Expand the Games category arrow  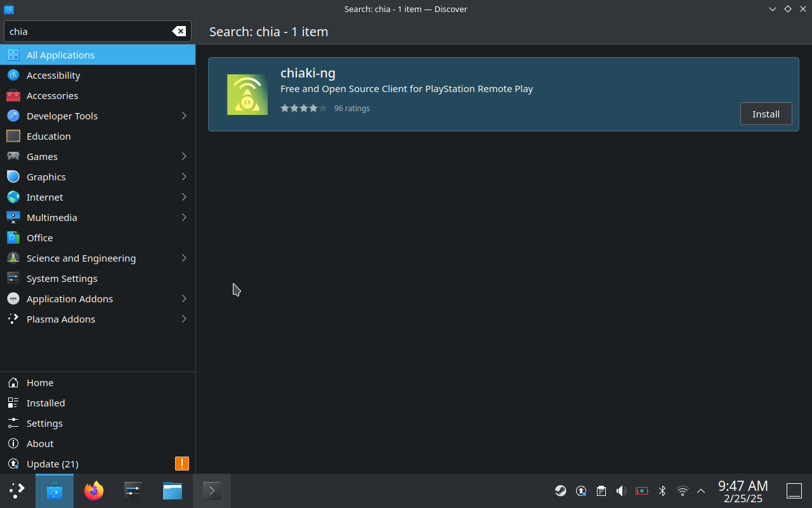[x=184, y=156]
